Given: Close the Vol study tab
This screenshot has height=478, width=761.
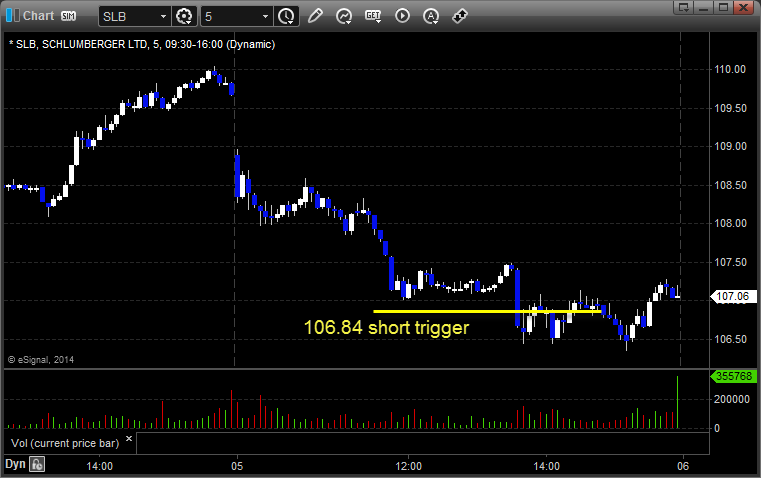Looking at the screenshot, I should click(x=129, y=439).
